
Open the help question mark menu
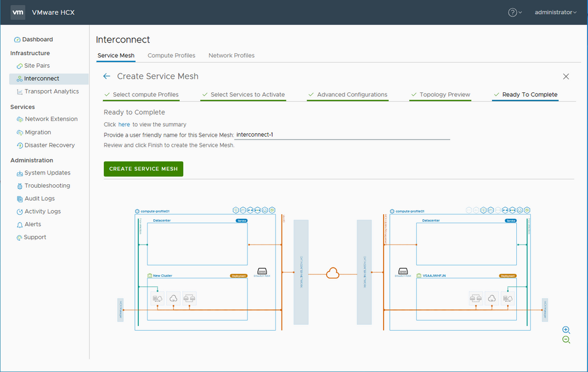click(x=514, y=12)
